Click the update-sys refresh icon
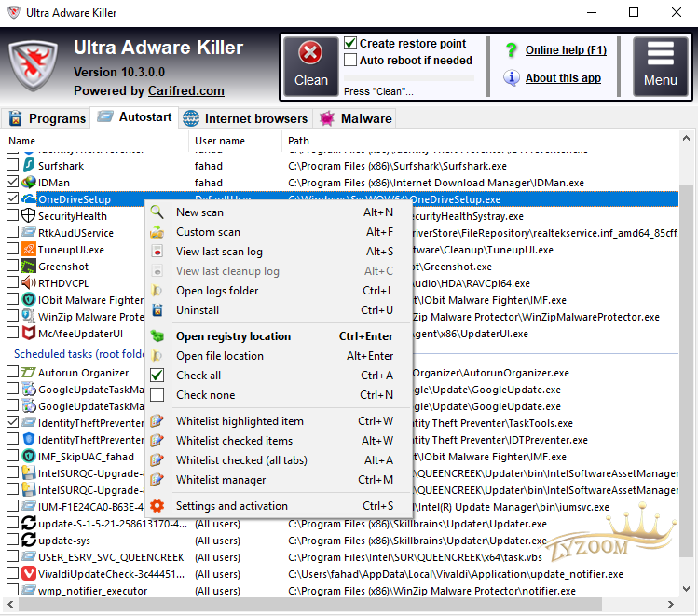The height and width of the screenshot is (616, 698). pos(29,540)
